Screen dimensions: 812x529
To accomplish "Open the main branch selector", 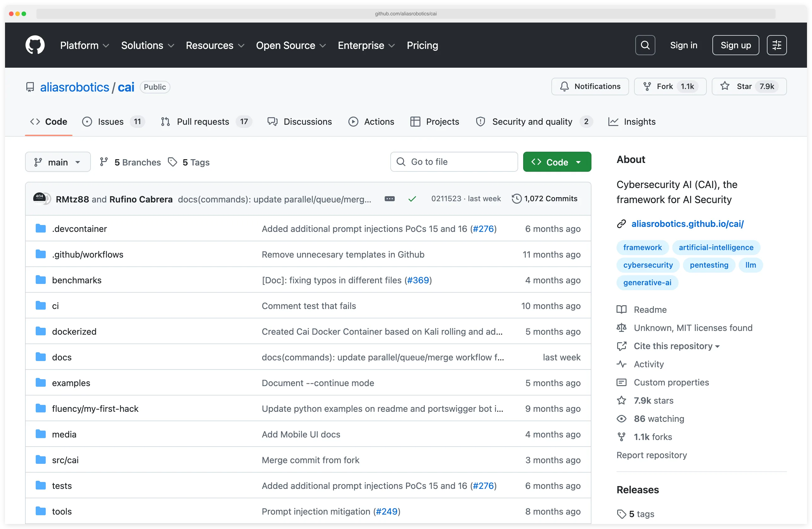I will [x=58, y=162].
